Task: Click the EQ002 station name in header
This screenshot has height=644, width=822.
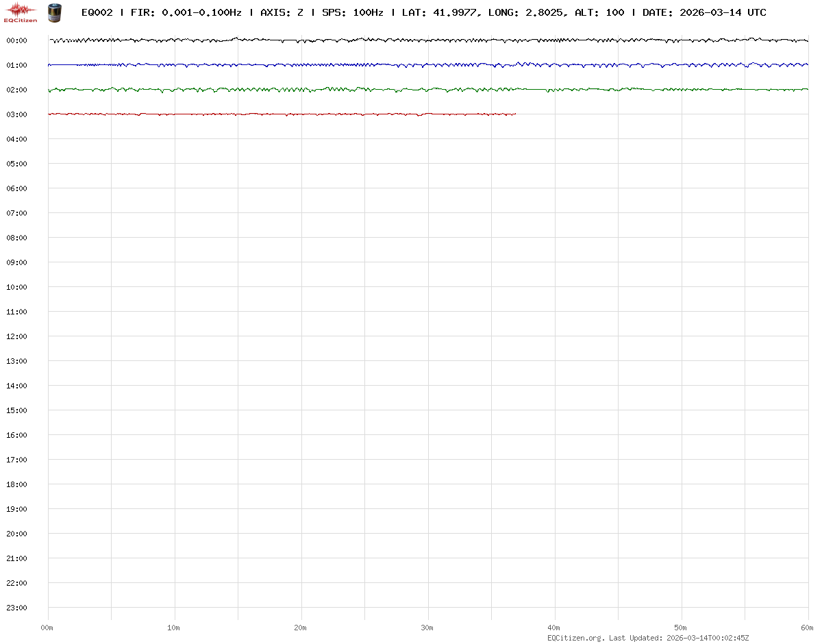Action: 97,12
